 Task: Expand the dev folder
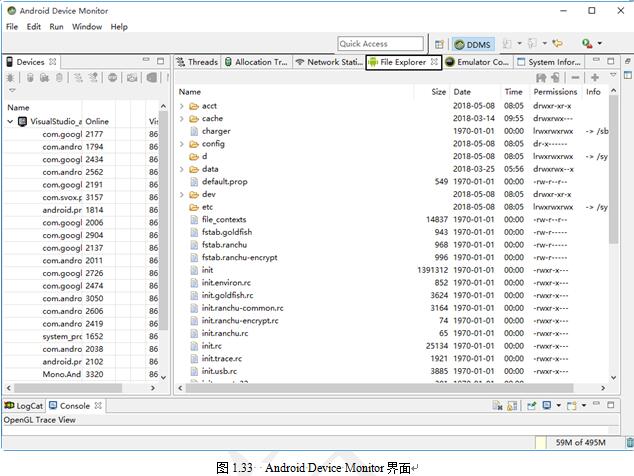(182, 195)
